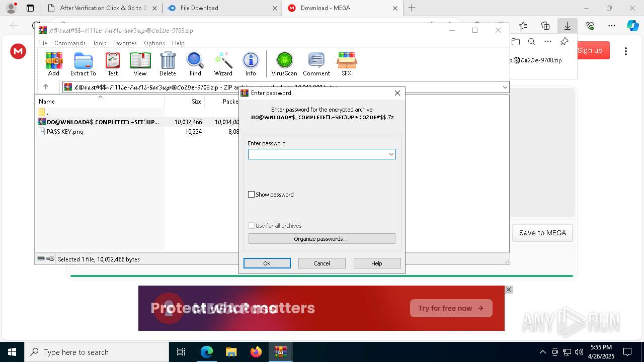Open the browser downloads icon
The width and height of the screenshot is (644, 362).
click(567, 26)
